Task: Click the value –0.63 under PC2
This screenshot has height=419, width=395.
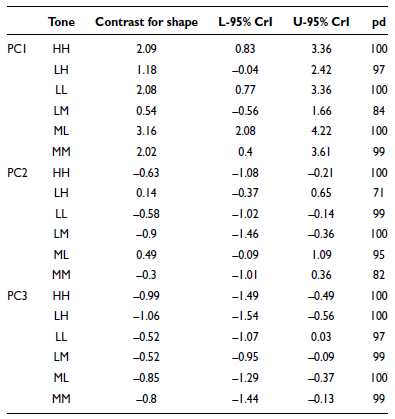Action: (146, 173)
